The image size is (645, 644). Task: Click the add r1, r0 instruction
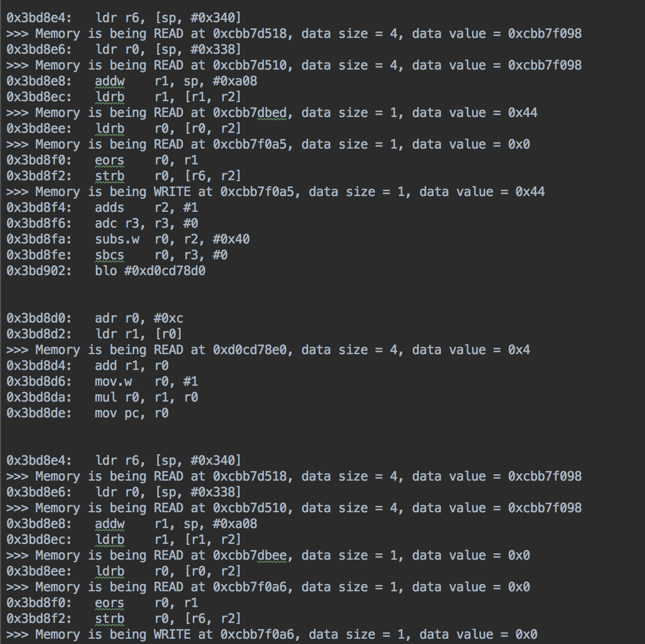[131, 366]
